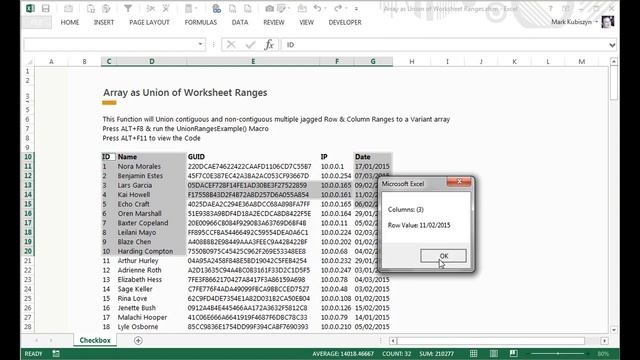Select column H header
This screenshot has height=360, width=640.
click(411, 61)
